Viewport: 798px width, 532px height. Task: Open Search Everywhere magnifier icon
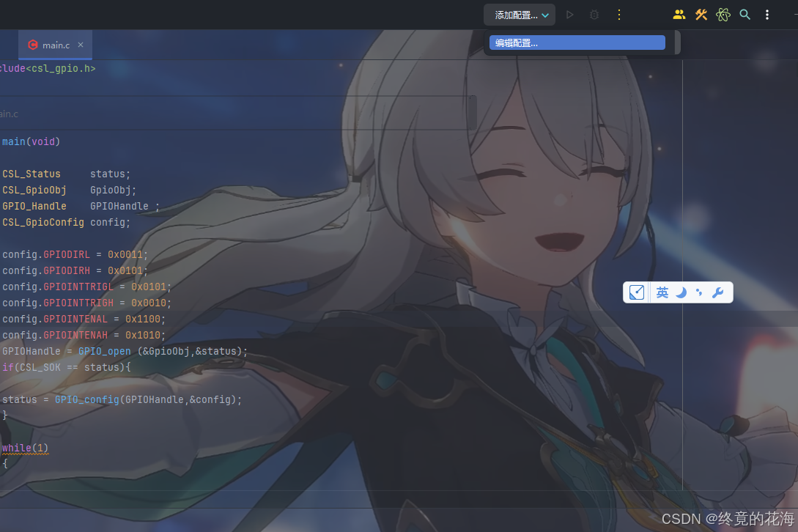pyautogui.click(x=745, y=15)
